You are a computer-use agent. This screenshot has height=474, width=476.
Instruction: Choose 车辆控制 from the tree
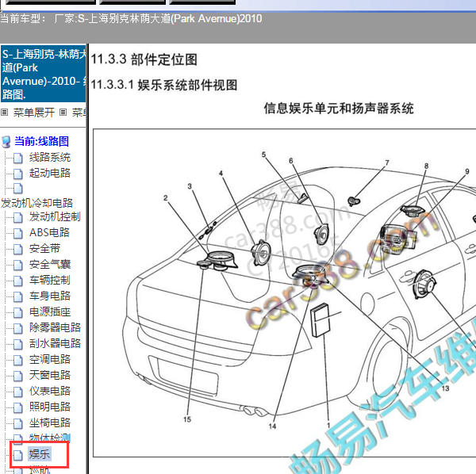click(x=50, y=281)
